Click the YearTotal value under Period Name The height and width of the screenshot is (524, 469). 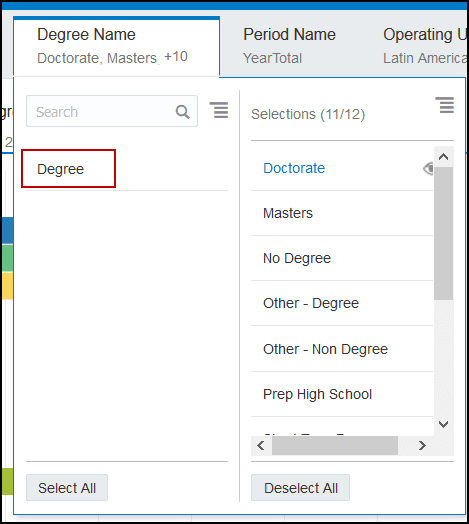tap(272, 58)
